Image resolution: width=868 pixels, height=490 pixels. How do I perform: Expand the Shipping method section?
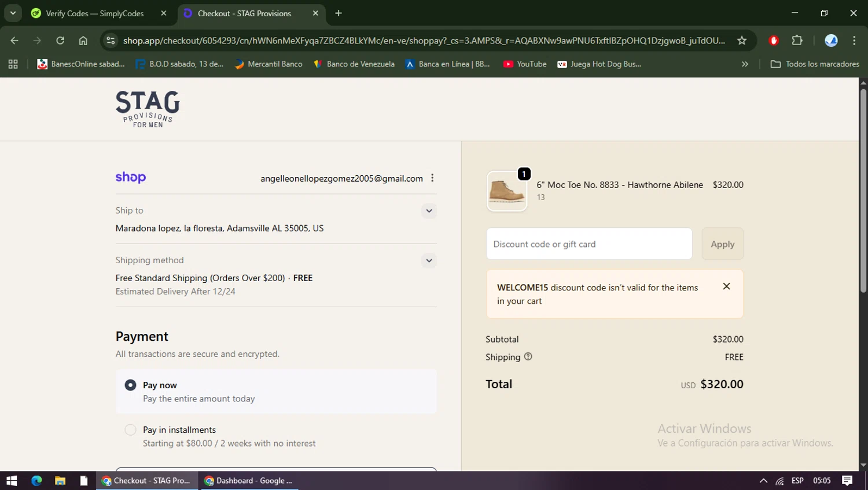429,260
